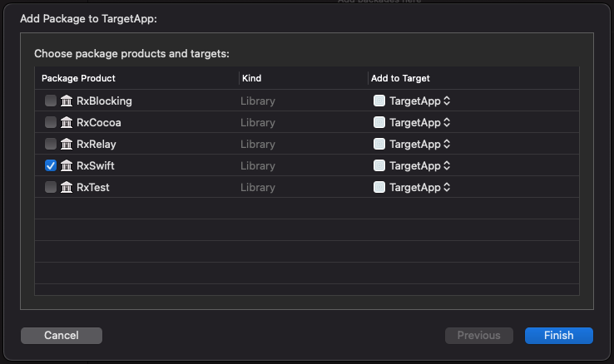Viewport: 614px width, 364px height.
Task: Click the Library kind cell for RxSwift
Action: [x=258, y=165]
